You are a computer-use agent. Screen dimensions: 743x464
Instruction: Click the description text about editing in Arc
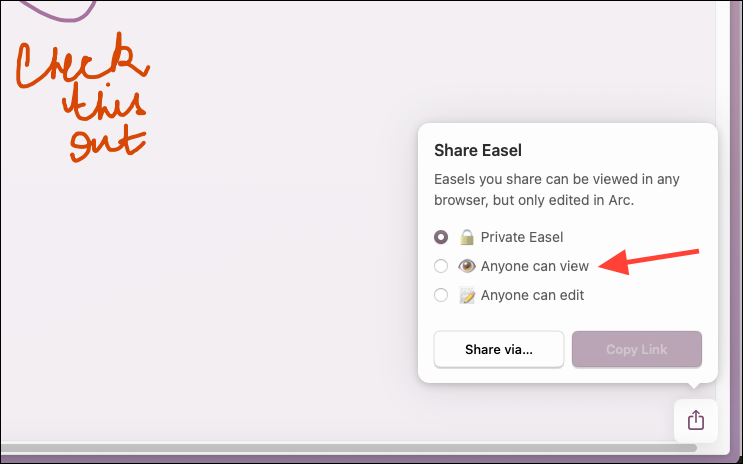[x=557, y=190]
